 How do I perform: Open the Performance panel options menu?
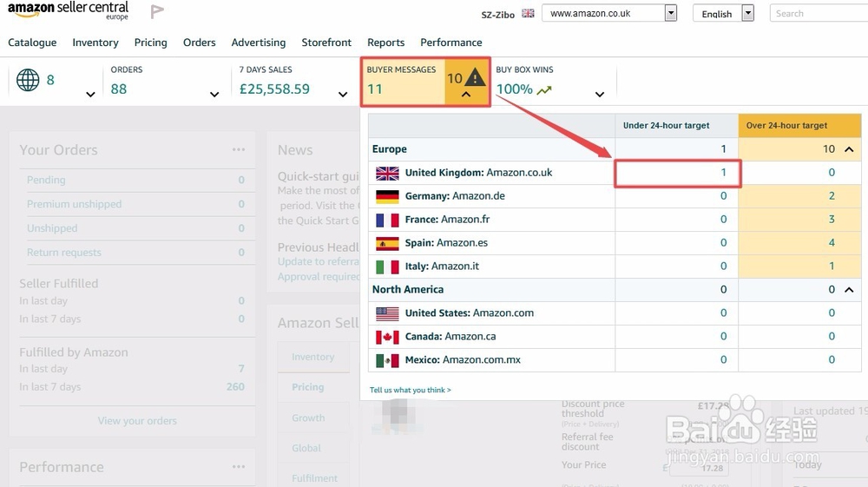tap(239, 466)
